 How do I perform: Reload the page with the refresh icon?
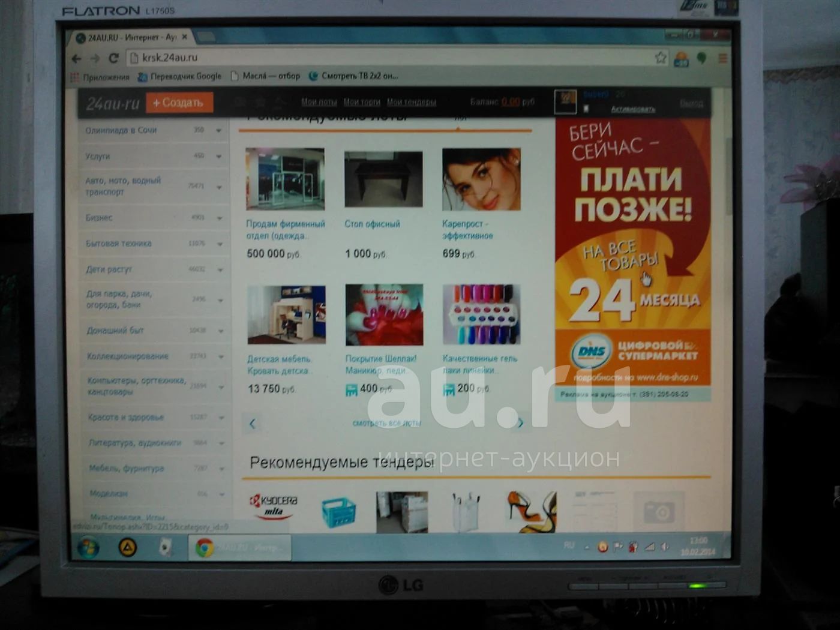(113, 58)
